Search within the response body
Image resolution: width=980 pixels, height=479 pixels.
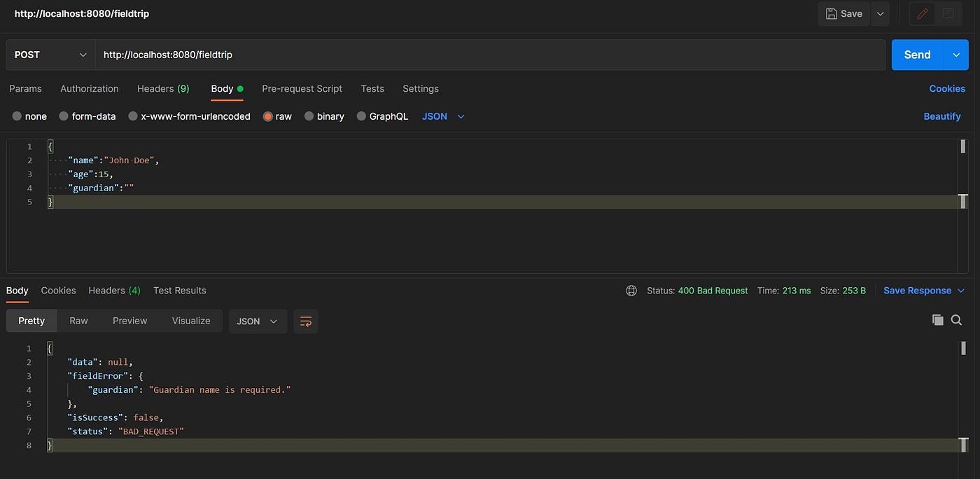pyautogui.click(x=956, y=320)
